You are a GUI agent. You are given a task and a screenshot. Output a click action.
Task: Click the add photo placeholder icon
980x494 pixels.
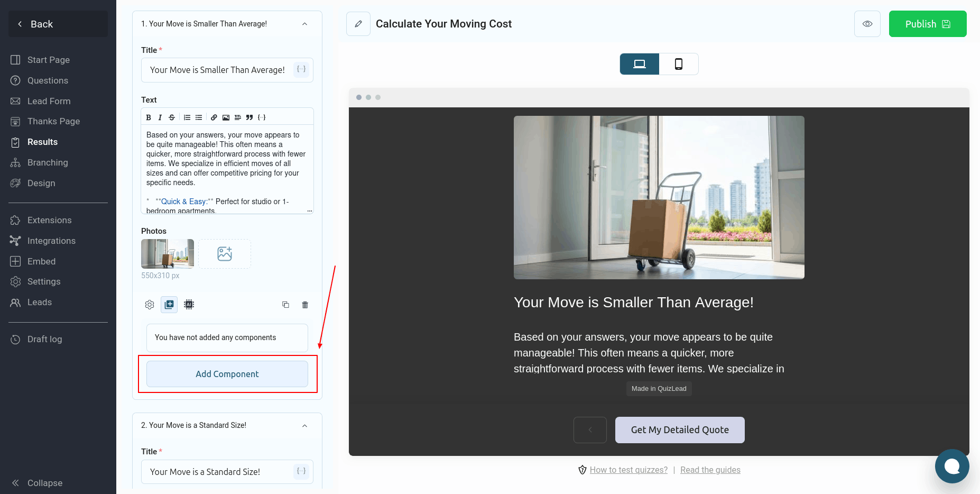pyautogui.click(x=225, y=254)
